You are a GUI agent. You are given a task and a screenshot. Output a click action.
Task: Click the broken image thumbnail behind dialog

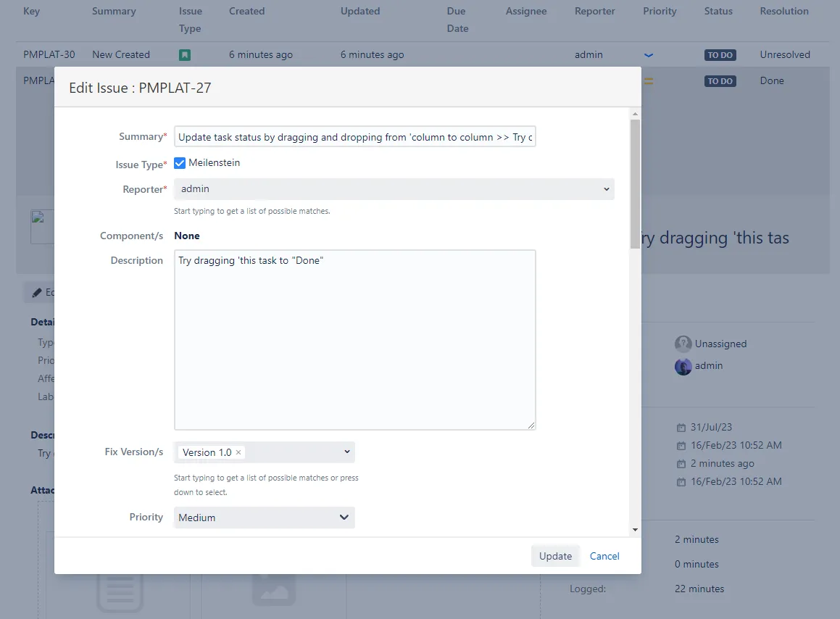click(x=42, y=227)
